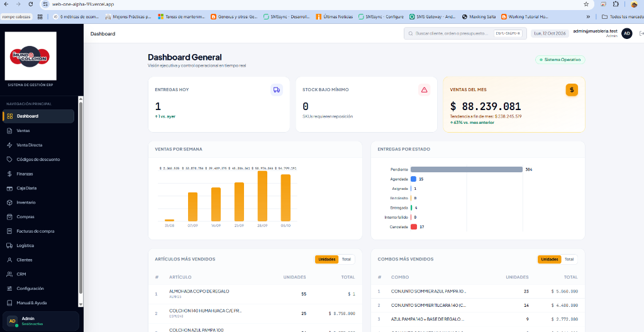Click the Facturas de compra icon

coord(10,231)
